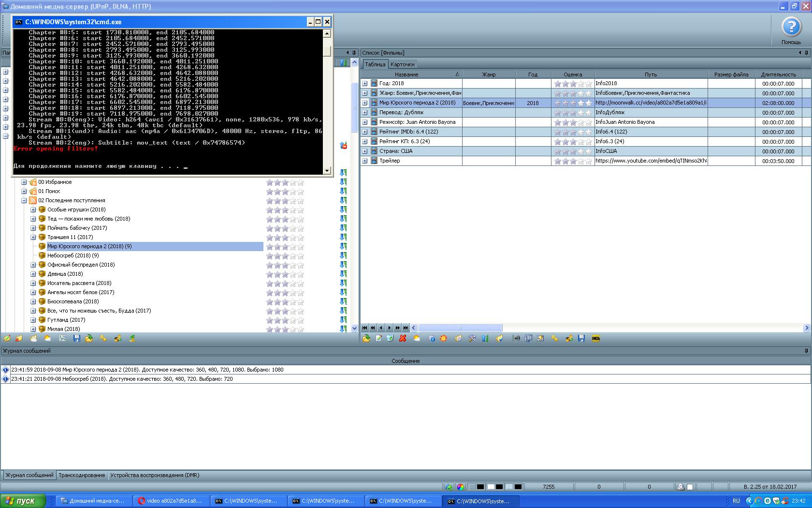The width and height of the screenshot is (812, 508).
Task: Open the Help button with question mark
Action: pyautogui.click(x=791, y=28)
